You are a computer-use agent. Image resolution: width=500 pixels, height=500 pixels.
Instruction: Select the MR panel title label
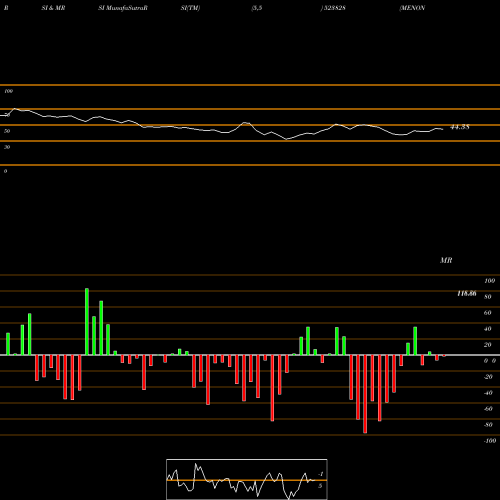click(x=446, y=260)
